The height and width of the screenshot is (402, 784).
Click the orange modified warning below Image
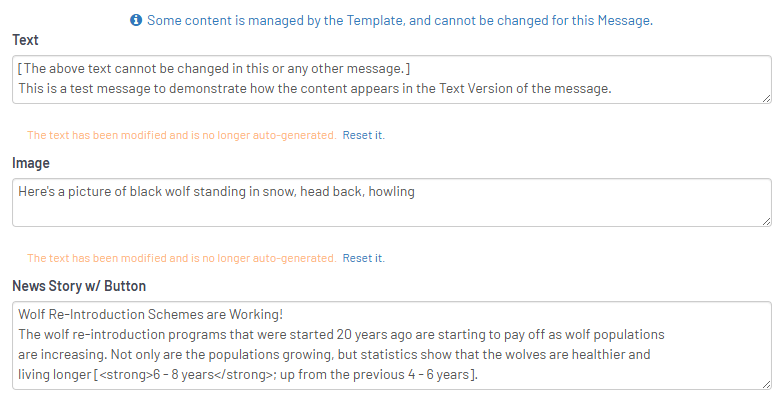click(x=181, y=258)
